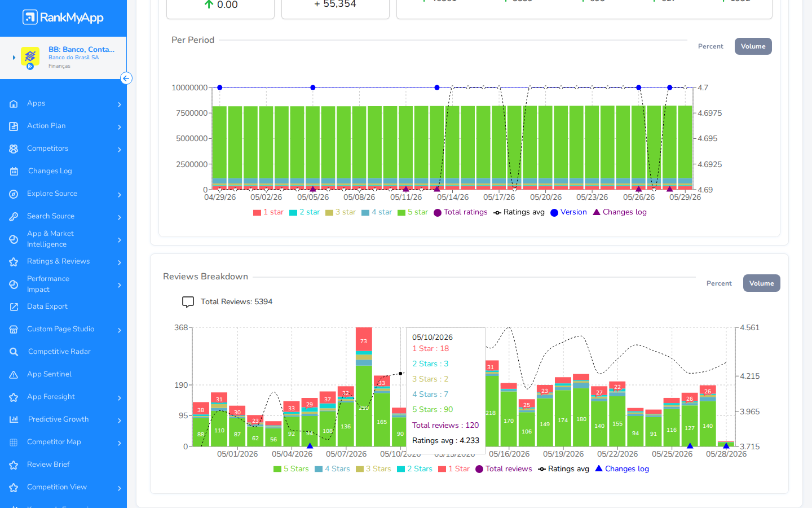The height and width of the screenshot is (508, 812).
Task: Click the Search Source key icon
Action: coord(14,217)
